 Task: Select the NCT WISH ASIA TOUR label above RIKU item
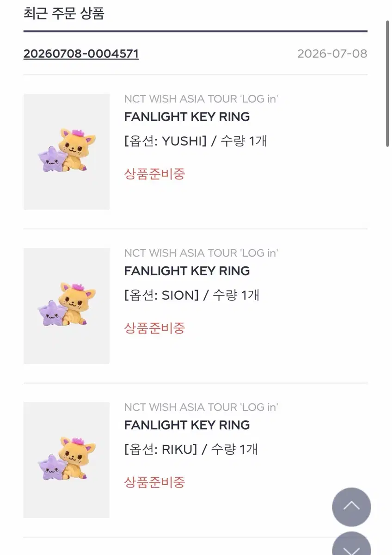coord(201,407)
